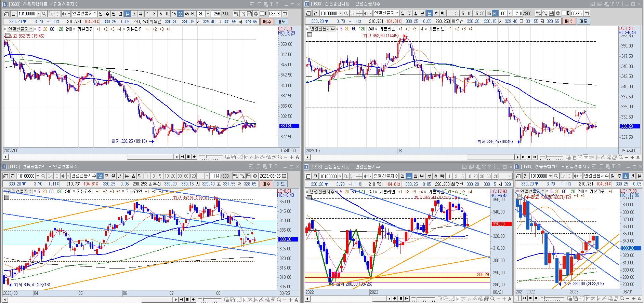
Task: Expand the minute interval '30' dropdown in the 30-minute chart
Action: pyautogui.click(x=208, y=14)
